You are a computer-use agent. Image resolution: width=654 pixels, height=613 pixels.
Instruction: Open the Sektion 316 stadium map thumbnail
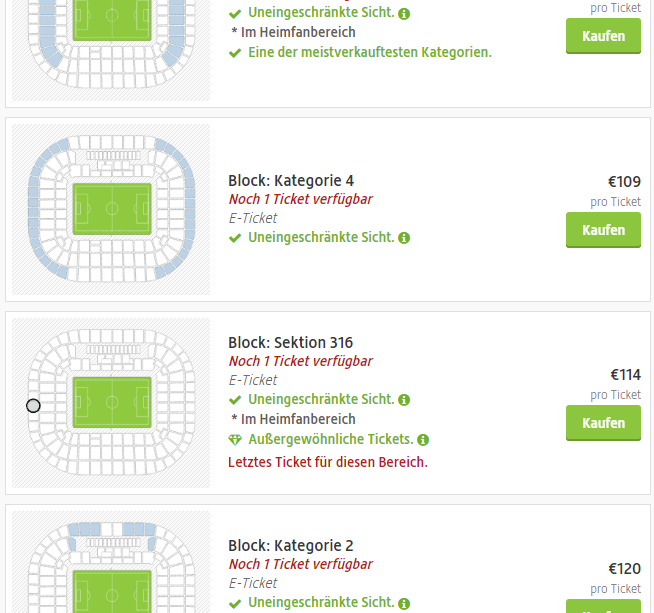pos(111,403)
